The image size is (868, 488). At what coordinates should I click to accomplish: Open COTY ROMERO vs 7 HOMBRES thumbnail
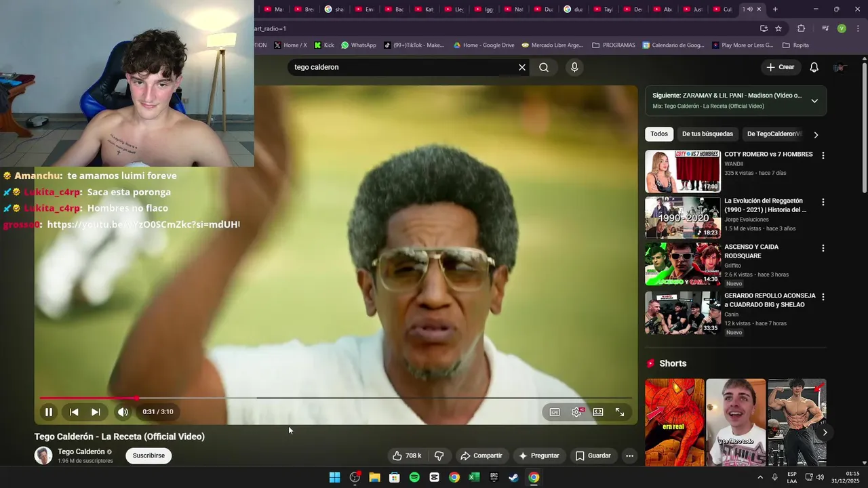(683, 171)
